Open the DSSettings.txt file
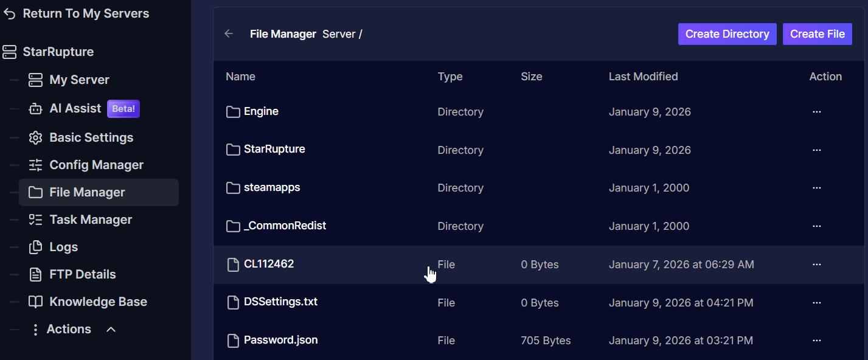This screenshot has width=868, height=360. [280, 302]
